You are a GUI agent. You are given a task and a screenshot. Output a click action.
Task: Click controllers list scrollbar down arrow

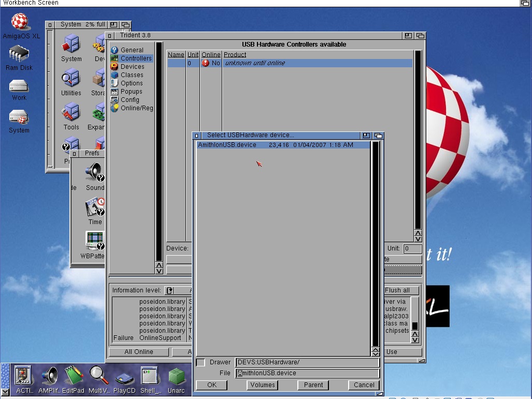coord(418,239)
